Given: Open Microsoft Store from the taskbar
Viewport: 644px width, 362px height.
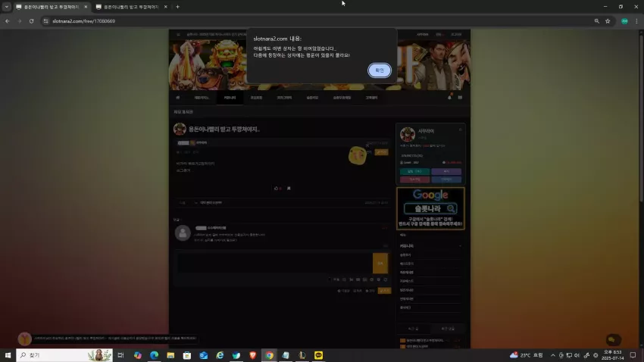Looking at the screenshot, I should (187, 355).
